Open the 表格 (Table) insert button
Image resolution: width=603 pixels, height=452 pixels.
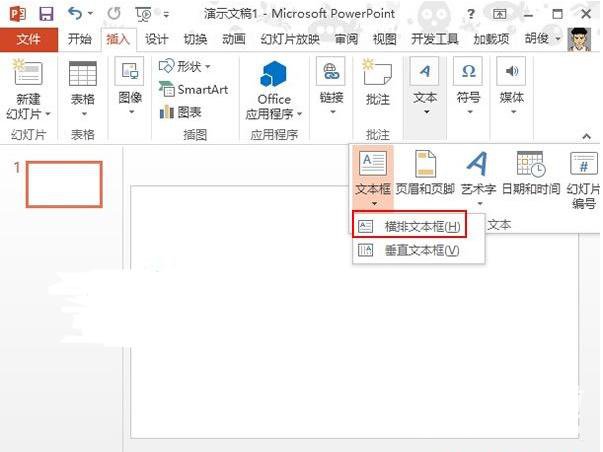[83, 89]
